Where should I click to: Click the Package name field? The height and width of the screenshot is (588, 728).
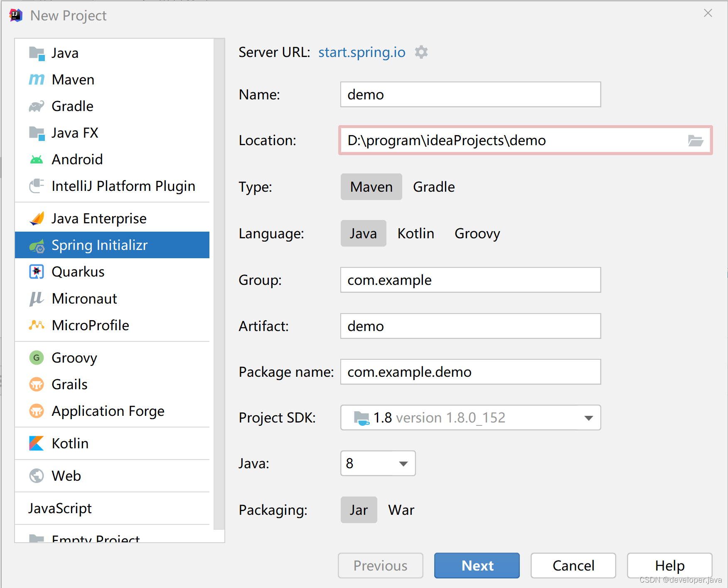point(471,372)
